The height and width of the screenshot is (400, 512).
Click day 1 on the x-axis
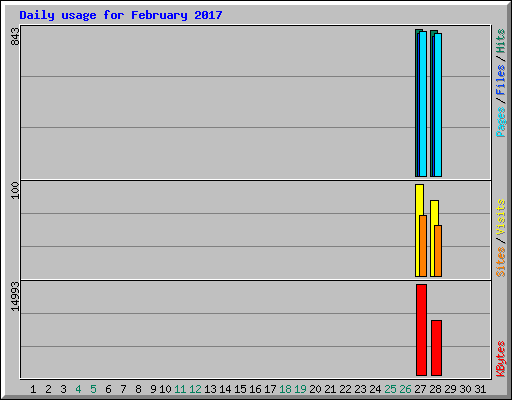point(33,389)
